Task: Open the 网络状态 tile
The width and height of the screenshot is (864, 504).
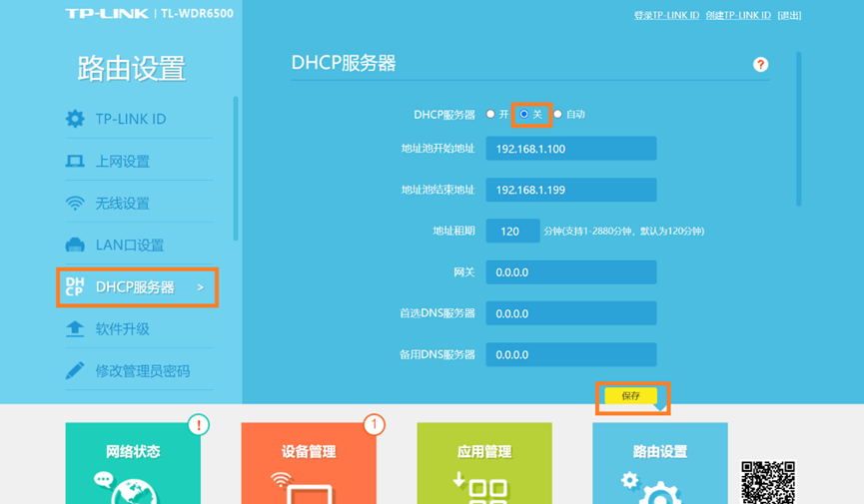Action: click(133, 464)
